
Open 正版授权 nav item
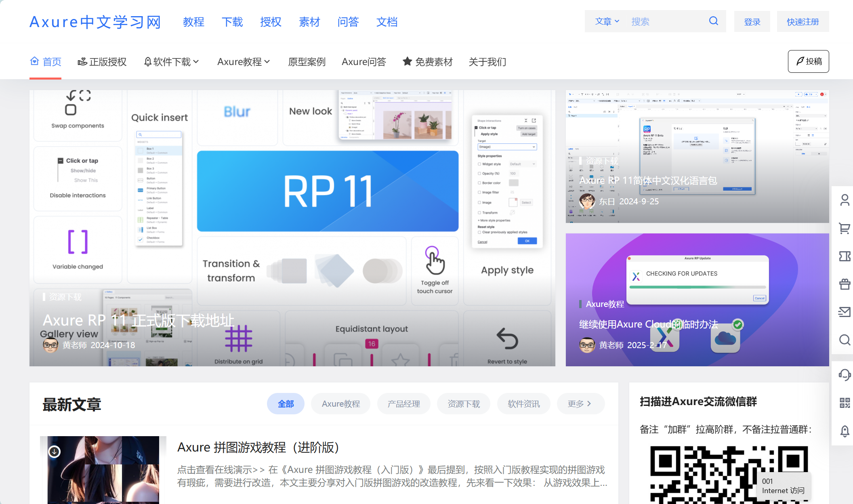102,61
